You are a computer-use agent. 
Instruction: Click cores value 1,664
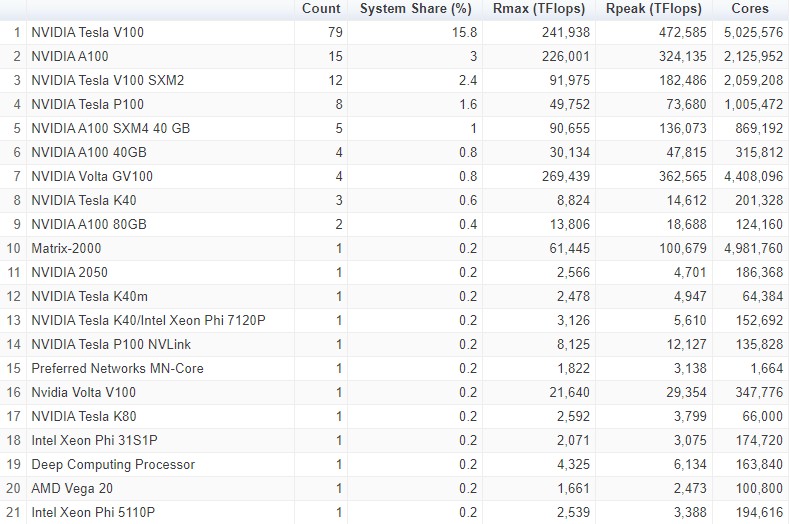(767, 368)
